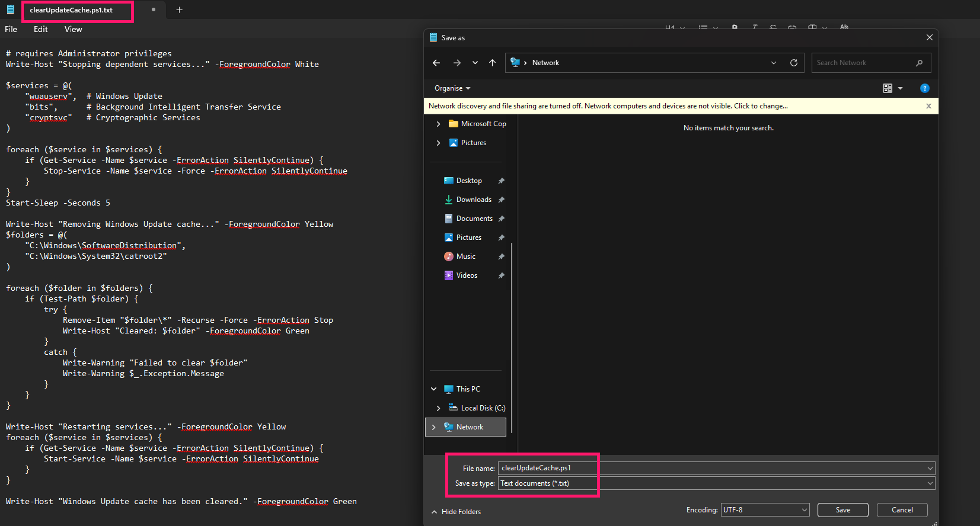Cancel the Save as dialog
The image size is (980, 526).
902,510
